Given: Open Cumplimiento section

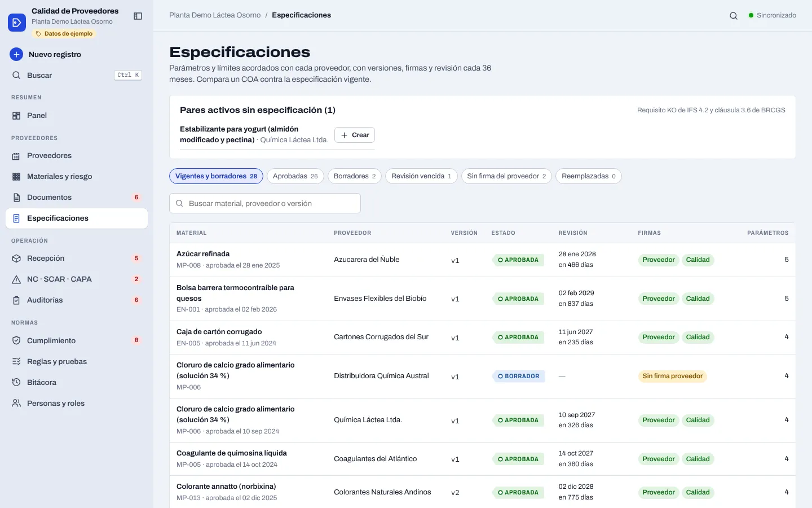Looking at the screenshot, I should [77, 341].
